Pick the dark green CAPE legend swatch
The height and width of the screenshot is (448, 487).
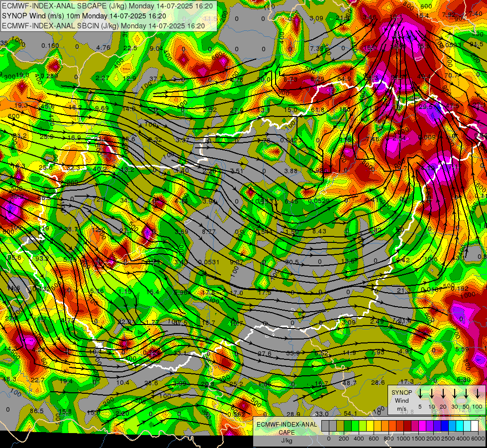pos(348,426)
